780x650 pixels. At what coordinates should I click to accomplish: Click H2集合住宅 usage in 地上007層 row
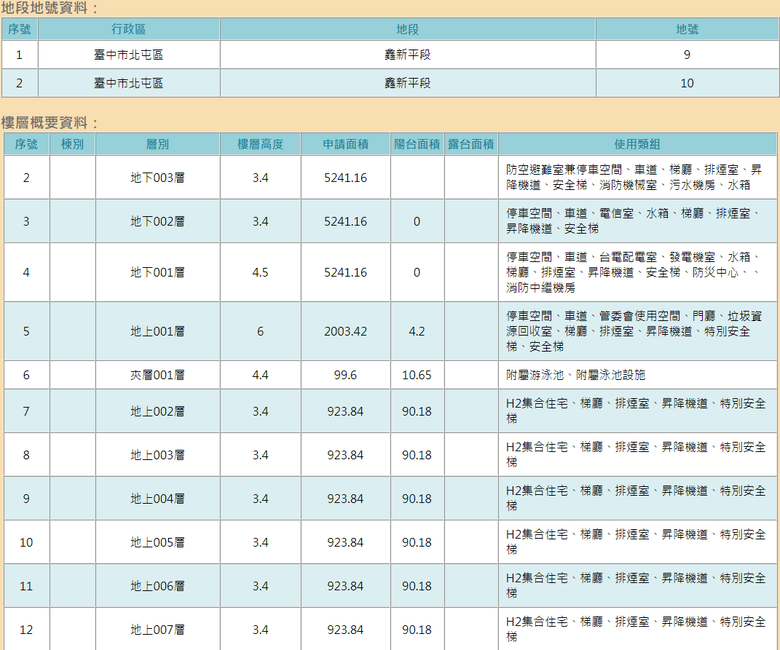tap(637, 630)
